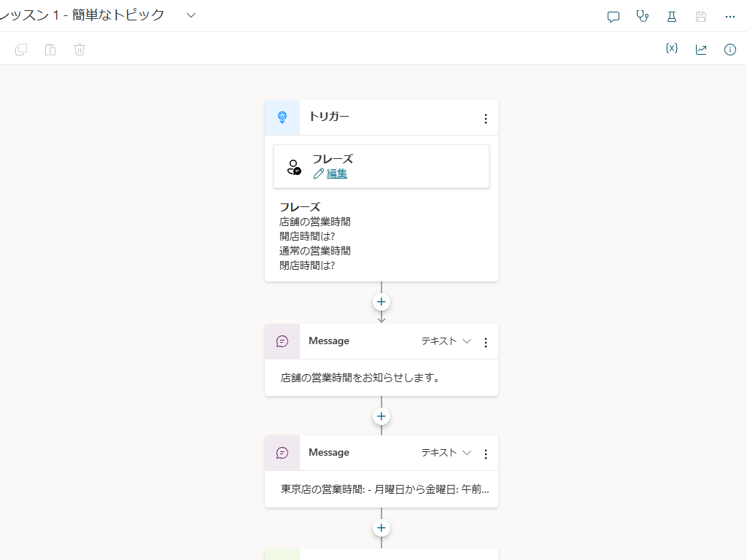Open the comments panel
The image size is (747, 560).
point(614,16)
